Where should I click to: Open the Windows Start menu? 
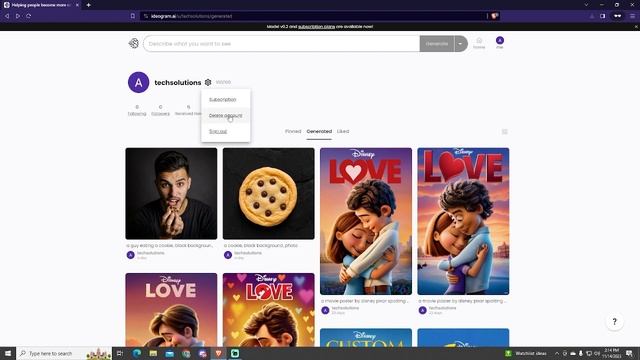(8, 353)
